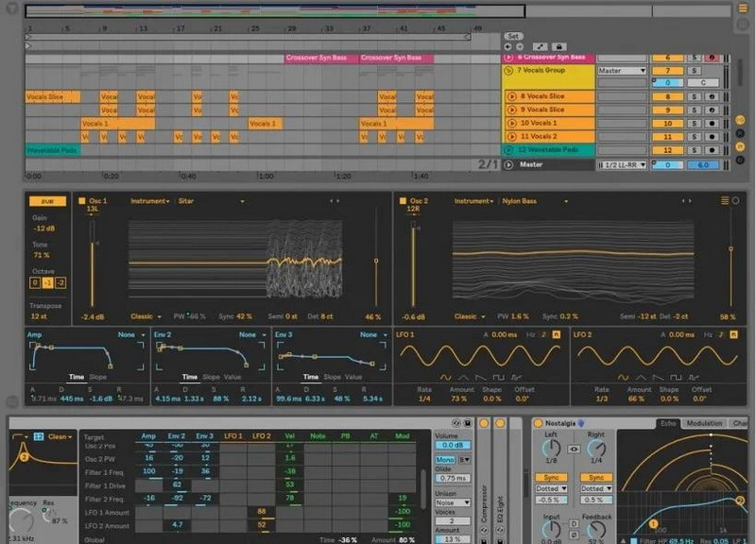Viewport: 756px width, 544px height.
Task: Select the Vocals Slice clip at arrangement start
Action: tap(53, 97)
